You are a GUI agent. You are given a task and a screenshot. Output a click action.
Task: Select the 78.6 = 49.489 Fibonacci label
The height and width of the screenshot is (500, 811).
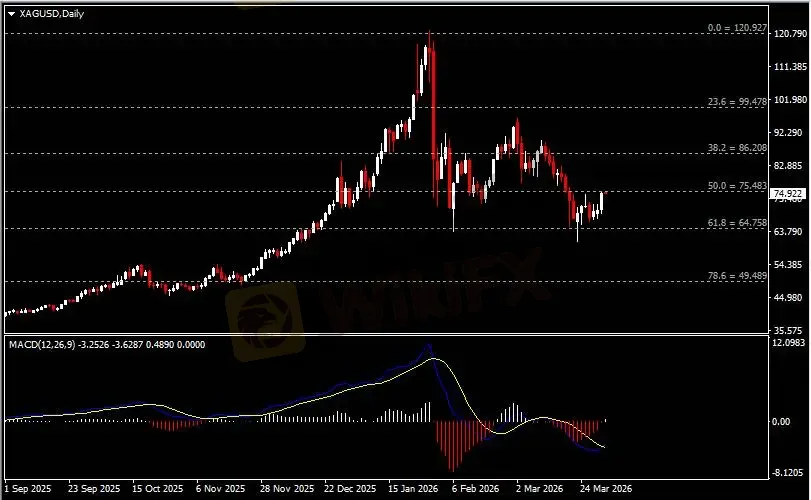[737, 276]
